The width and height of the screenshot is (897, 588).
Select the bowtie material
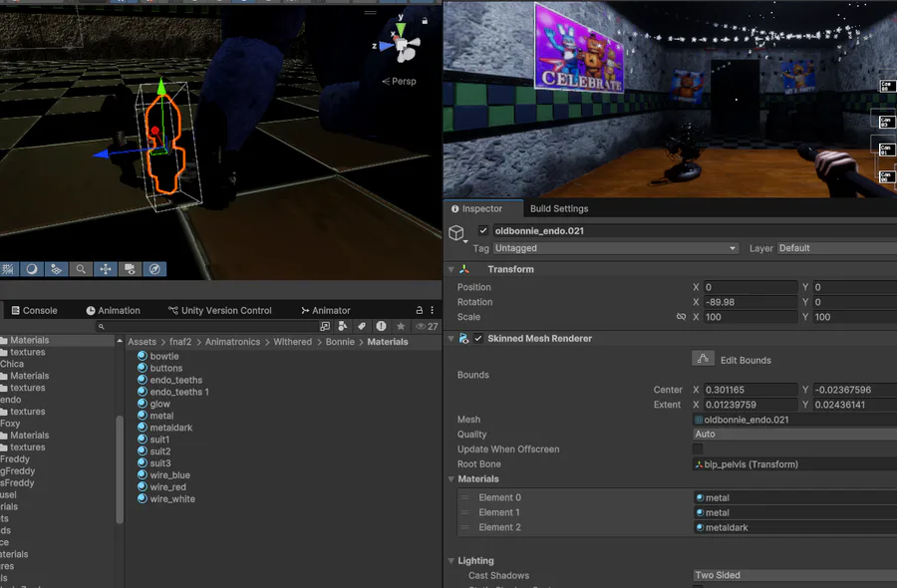(158, 356)
